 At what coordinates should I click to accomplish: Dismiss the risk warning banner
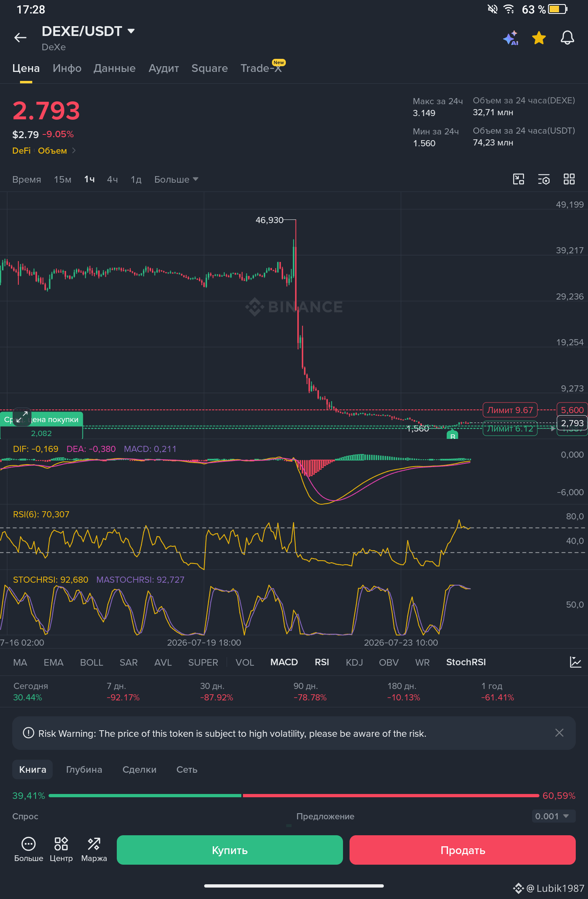[x=559, y=733]
